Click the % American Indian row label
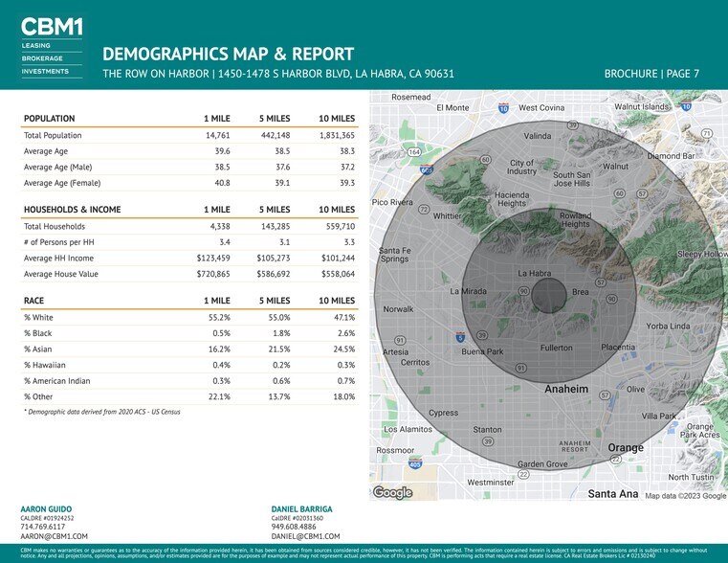This screenshot has height=563, width=728. 57,381
